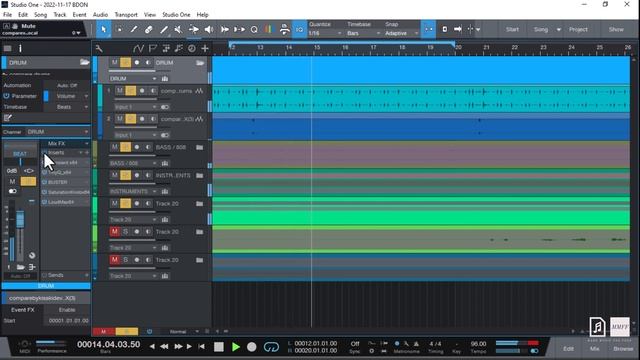640x360 pixels.
Task: Choose the Mute tool
Action: click(x=178, y=29)
